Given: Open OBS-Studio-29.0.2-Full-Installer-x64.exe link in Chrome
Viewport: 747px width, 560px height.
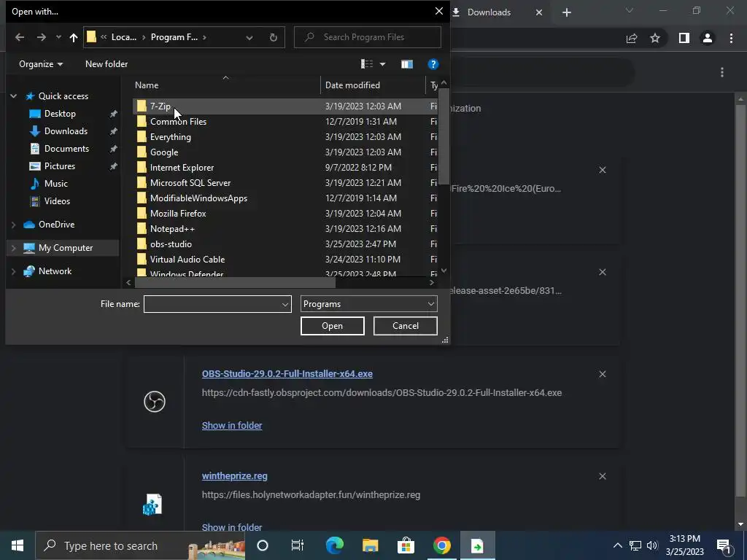Looking at the screenshot, I should tap(287, 374).
